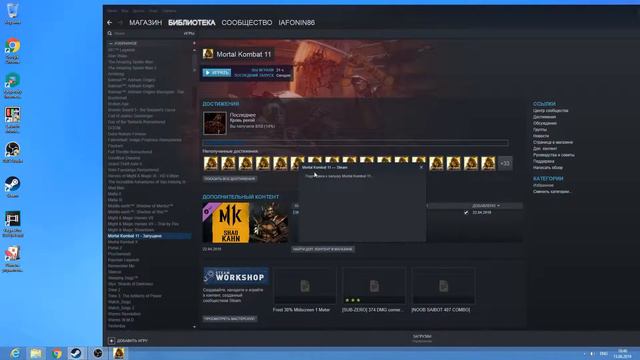Open the Новости link
This screenshot has width=640, height=360.
click(541, 136)
